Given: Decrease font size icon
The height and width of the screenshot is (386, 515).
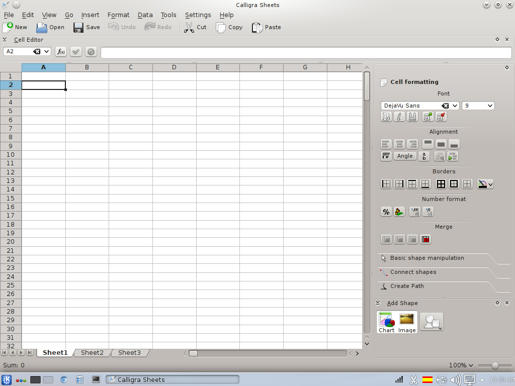Looking at the screenshot, I should (441, 117).
